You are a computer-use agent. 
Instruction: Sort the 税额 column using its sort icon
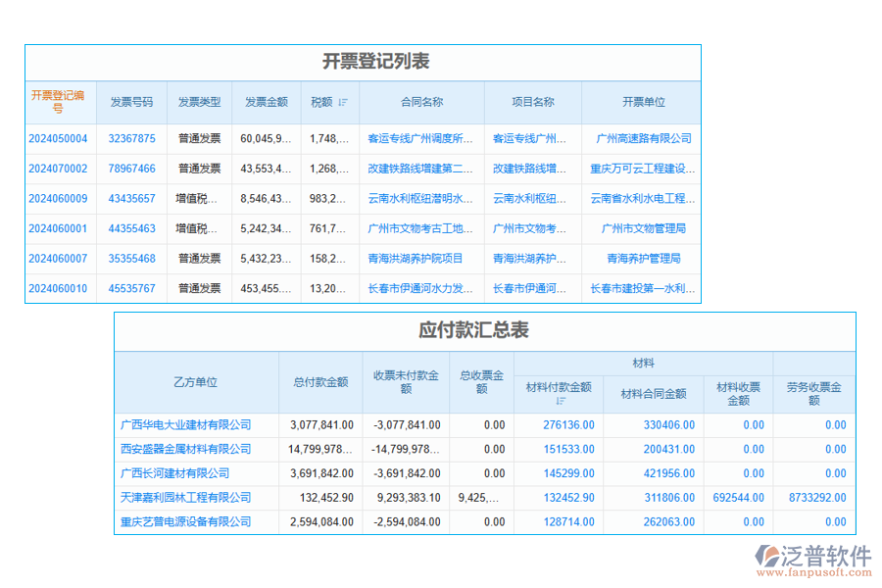point(344,103)
